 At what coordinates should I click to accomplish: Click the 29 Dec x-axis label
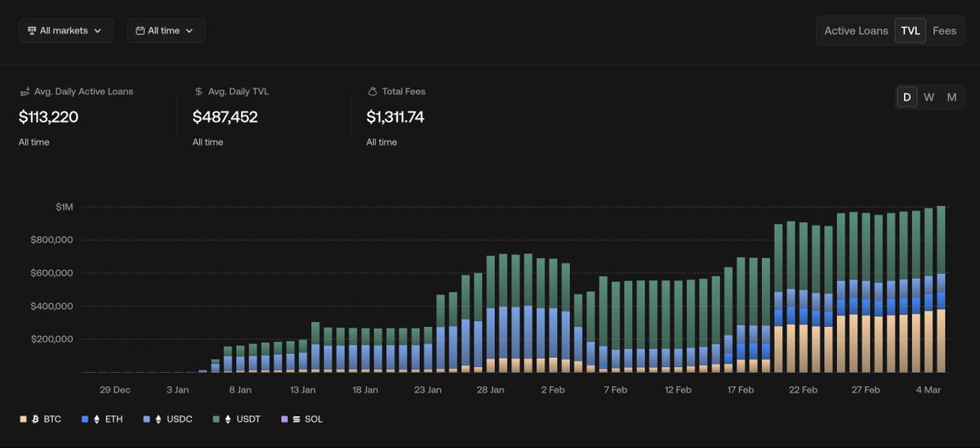point(115,390)
